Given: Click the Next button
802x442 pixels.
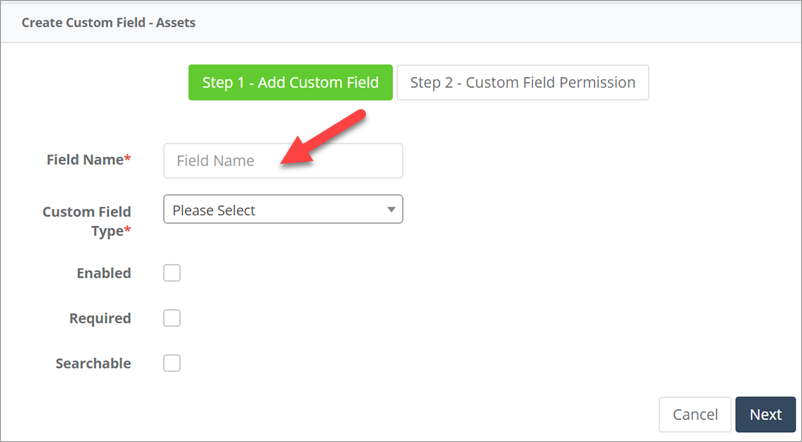Looking at the screenshot, I should [765, 414].
